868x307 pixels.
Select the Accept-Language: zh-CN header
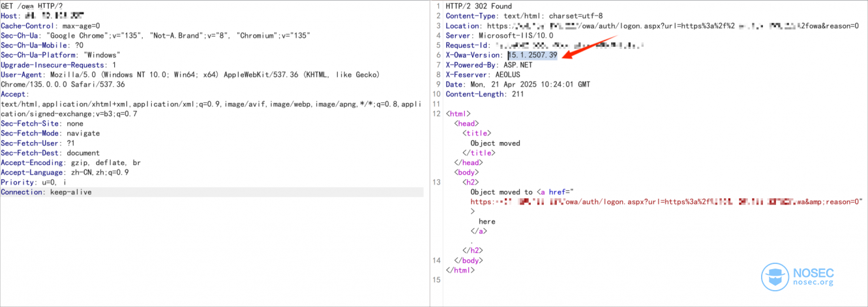65,172
